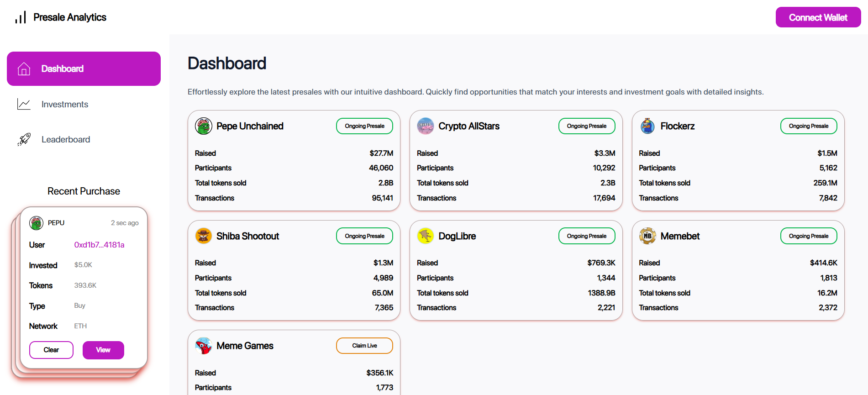Viewport: 868px width, 395px height.
Task: Click the Claim Live badge on Meme Games
Action: click(x=364, y=346)
